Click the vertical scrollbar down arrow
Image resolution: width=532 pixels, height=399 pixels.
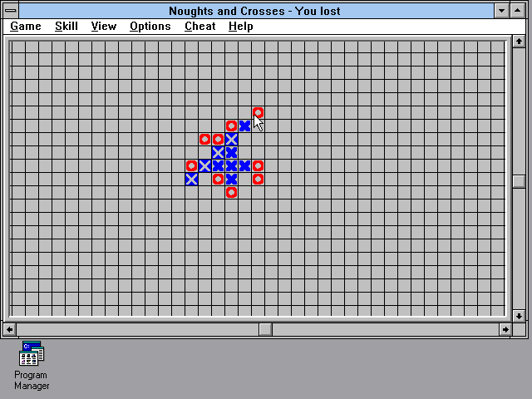pos(520,316)
